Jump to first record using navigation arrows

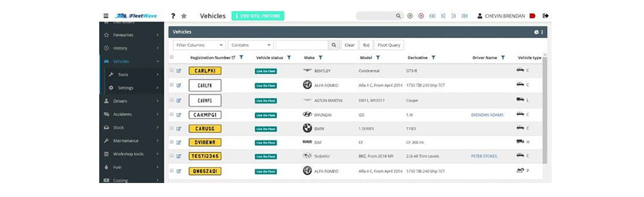coord(433,16)
